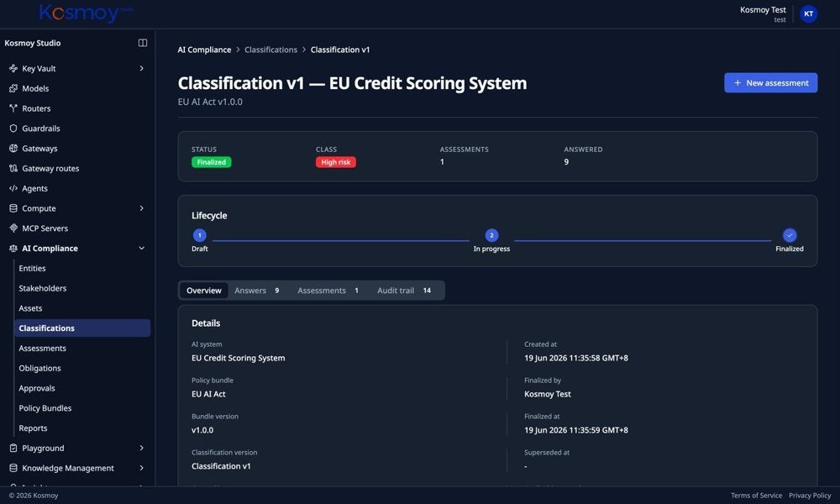Click the Kosmoy Test account name
The image size is (840, 504).
pyautogui.click(x=763, y=9)
